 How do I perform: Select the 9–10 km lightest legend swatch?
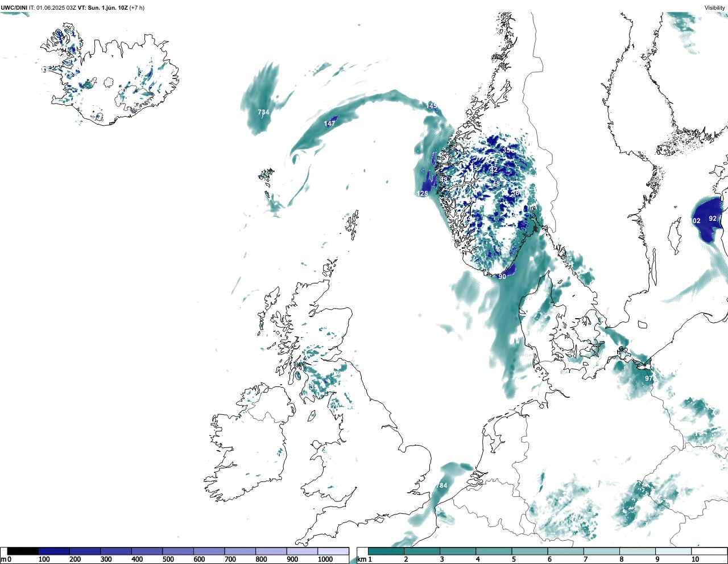(x=673, y=551)
